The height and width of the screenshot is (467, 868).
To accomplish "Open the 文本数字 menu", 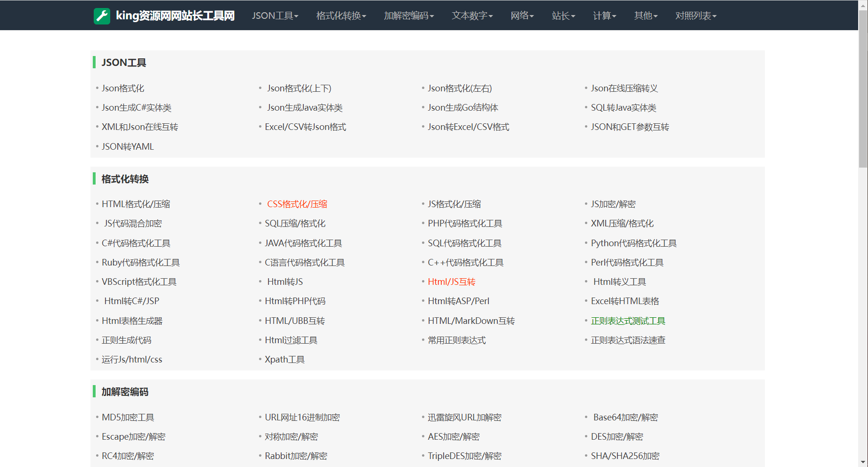I will [472, 16].
